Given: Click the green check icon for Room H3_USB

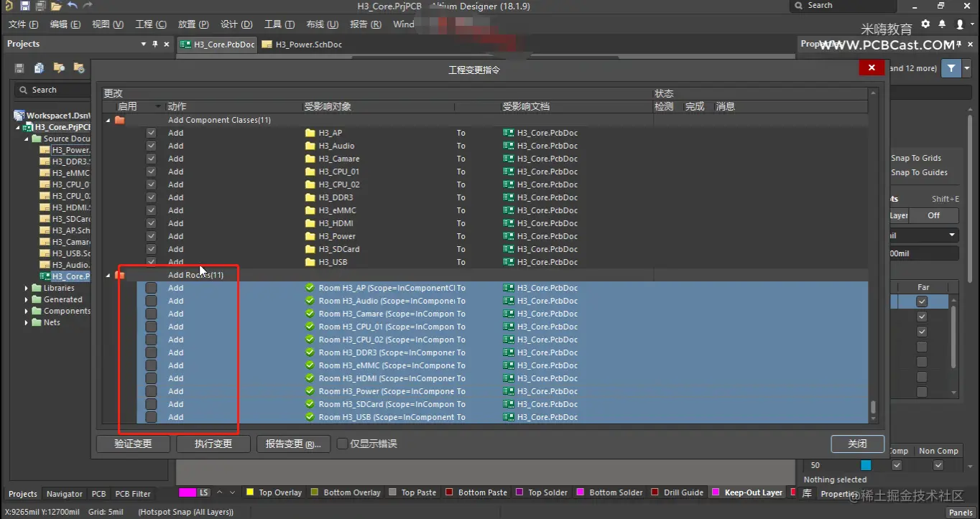Looking at the screenshot, I should 310,417.
